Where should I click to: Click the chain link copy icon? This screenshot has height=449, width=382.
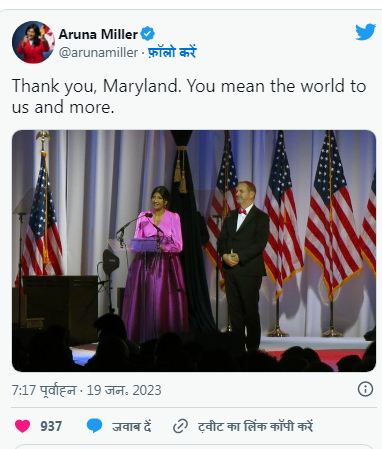(x=181, y=426)
